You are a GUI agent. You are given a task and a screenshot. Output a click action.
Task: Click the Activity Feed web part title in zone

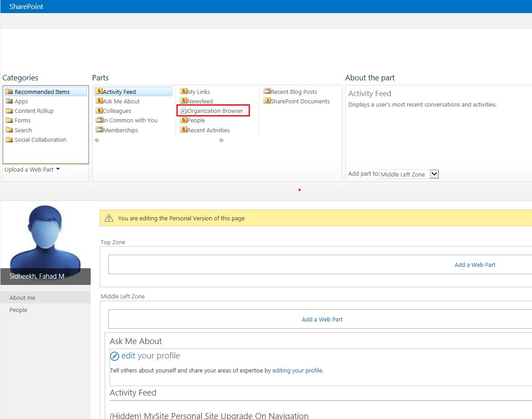click(133, 392)
